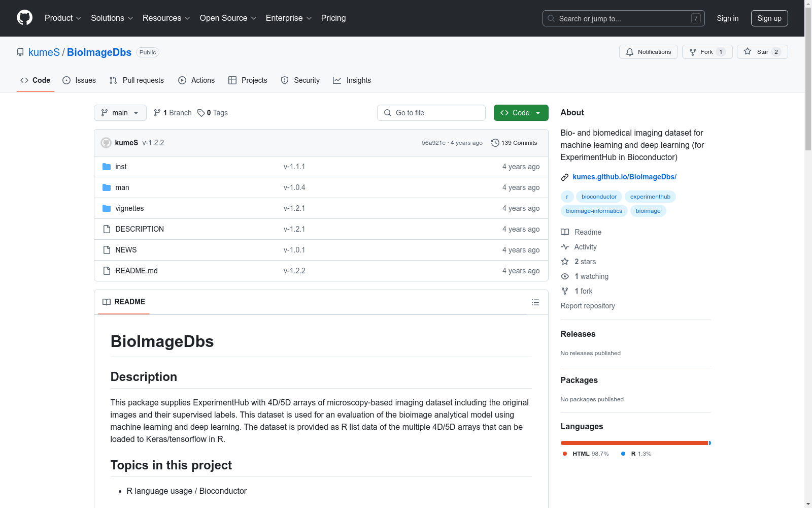Screen dimensions: 812x508
Task: Click the vignettes folder icon
Action: (x=107, y=208)
